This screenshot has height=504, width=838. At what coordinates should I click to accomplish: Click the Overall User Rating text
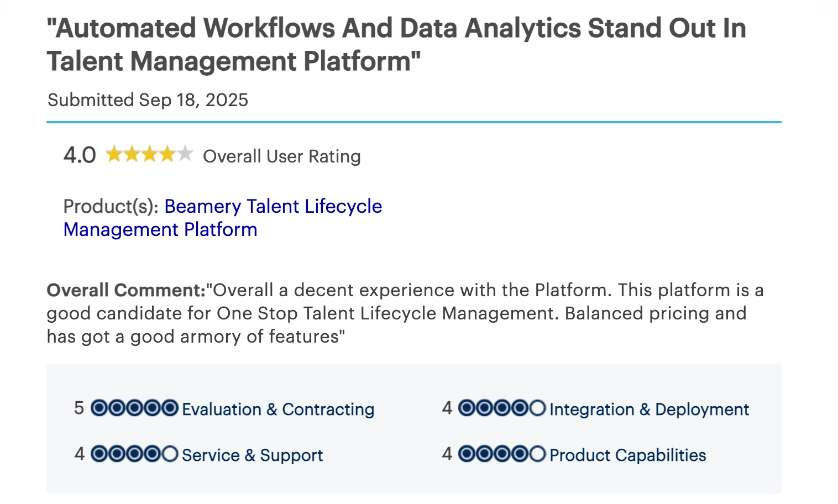click(282, 156)
